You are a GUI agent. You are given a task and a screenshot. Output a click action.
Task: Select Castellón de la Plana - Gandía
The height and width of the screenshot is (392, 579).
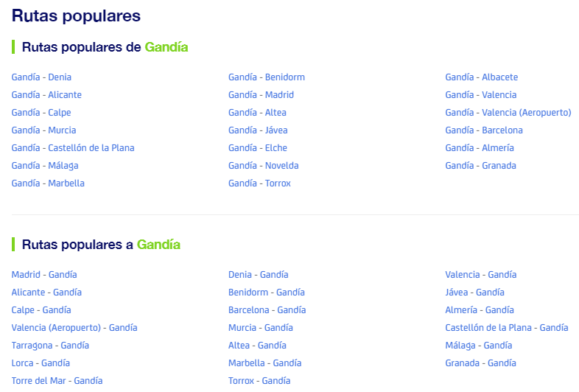[x=506, y=328]
